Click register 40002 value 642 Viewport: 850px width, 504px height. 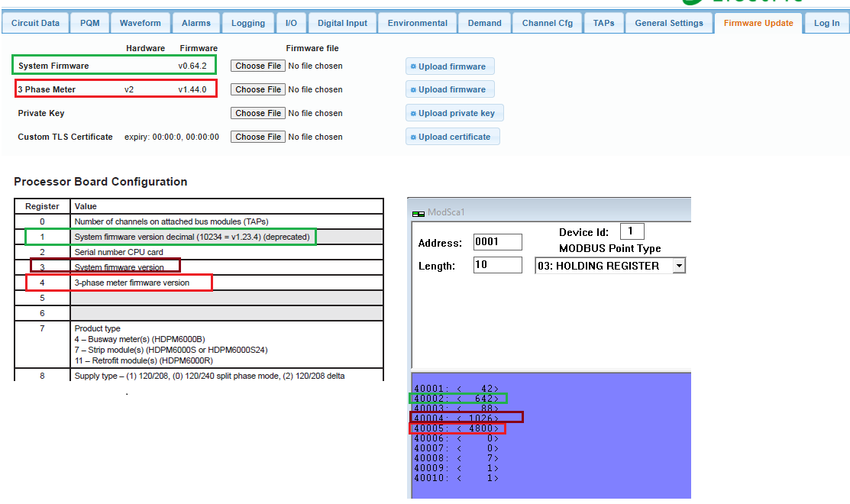(485, 399)
